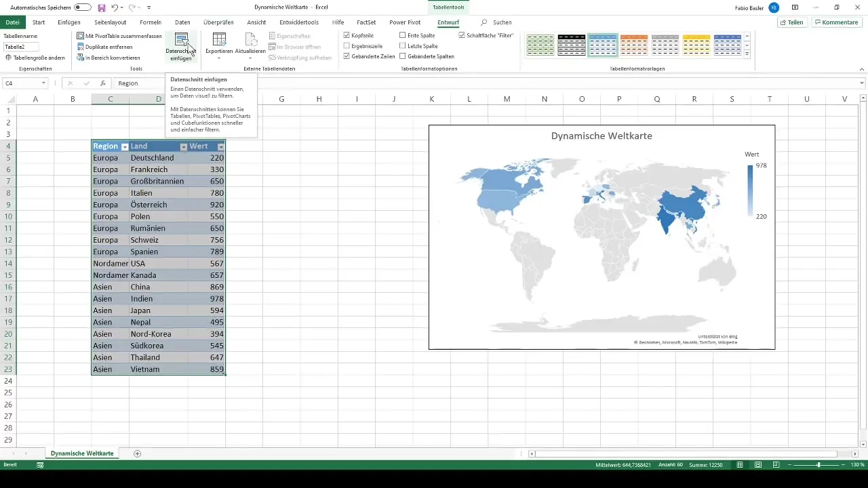Move the table styles gallery up one row

tap(747, 36)
